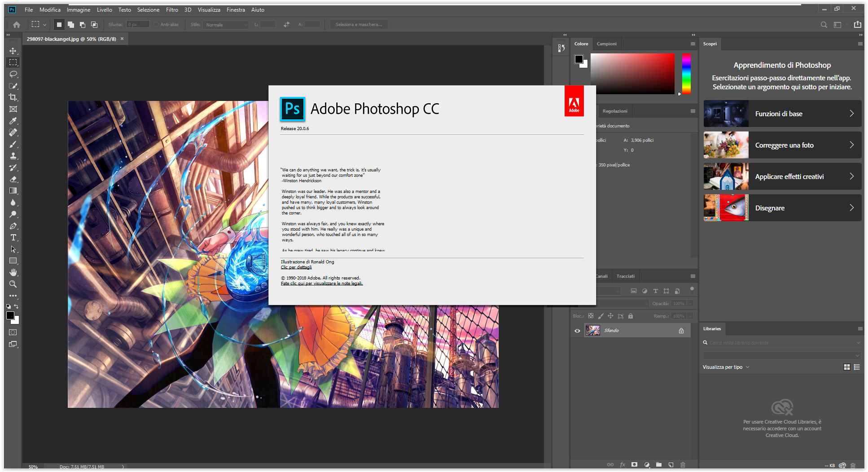Choose Add to selection mode button
868x472 pixels.
(71, 25)
